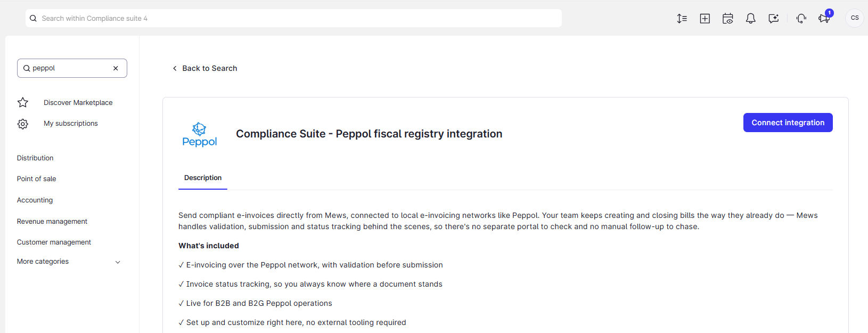Open Discover Marketplace
Viewport: 868px width, 333px height.
pos(78,102)
